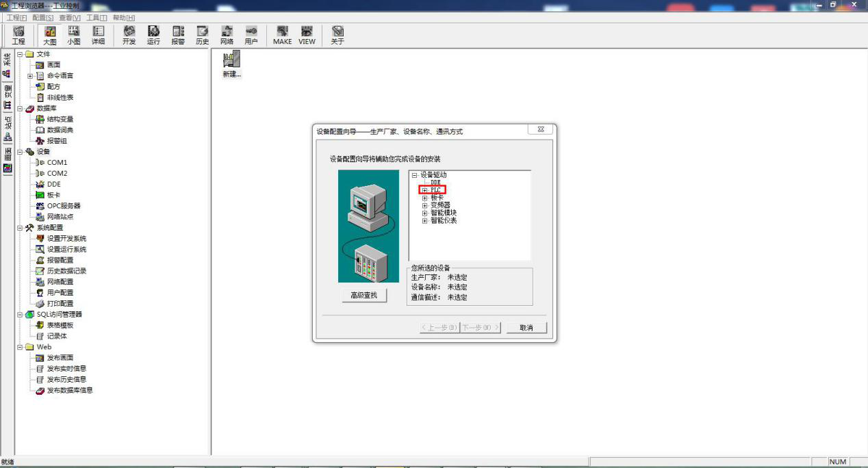Select 发布实时信息 under Web

66,368
